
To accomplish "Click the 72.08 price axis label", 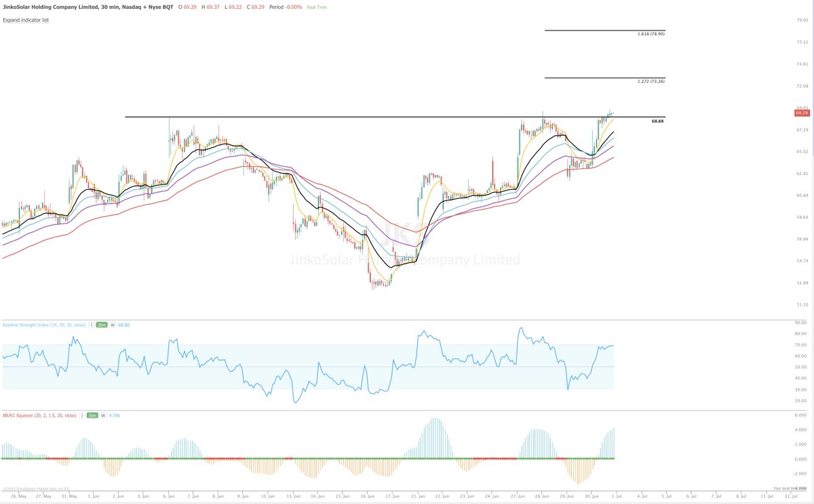I will (x=801, y=86).
